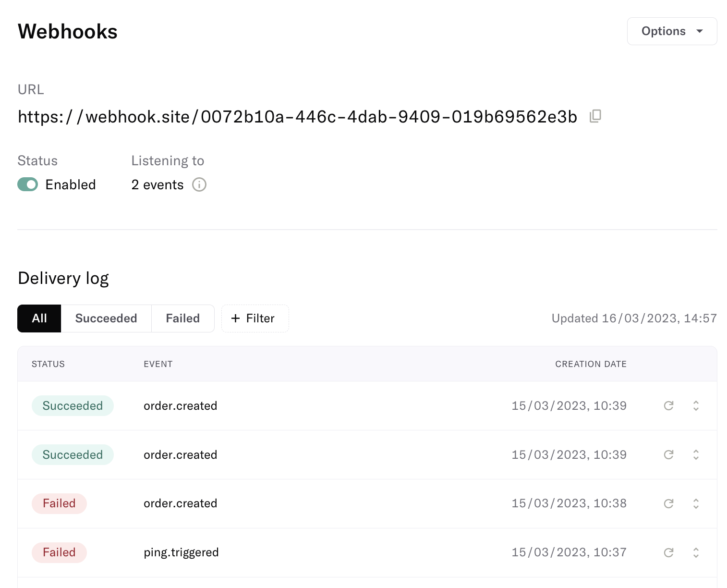727x588 pixels.
Task: Click the Failed badge on the ping.triggered row
Action: coord(59,552)
